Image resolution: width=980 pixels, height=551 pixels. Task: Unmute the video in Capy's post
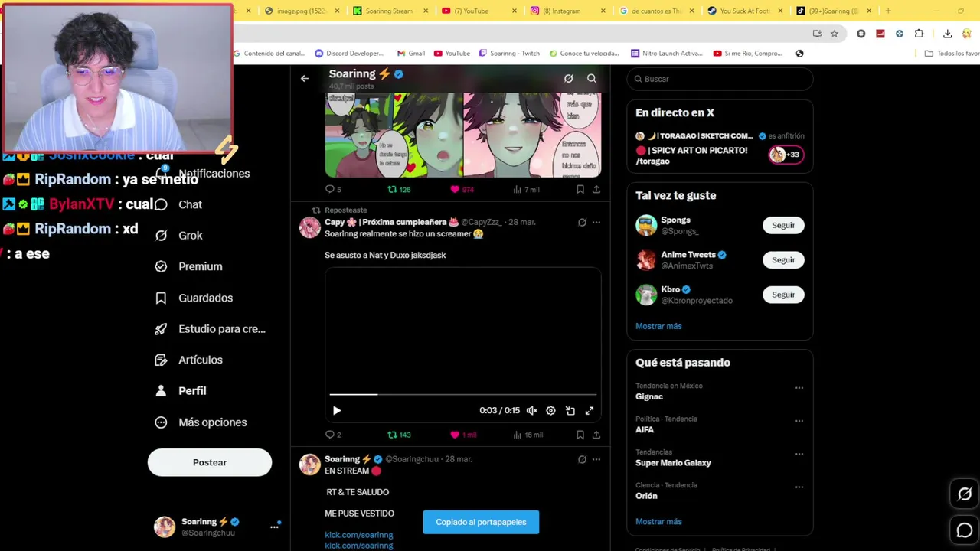click(x=531, y=410)
